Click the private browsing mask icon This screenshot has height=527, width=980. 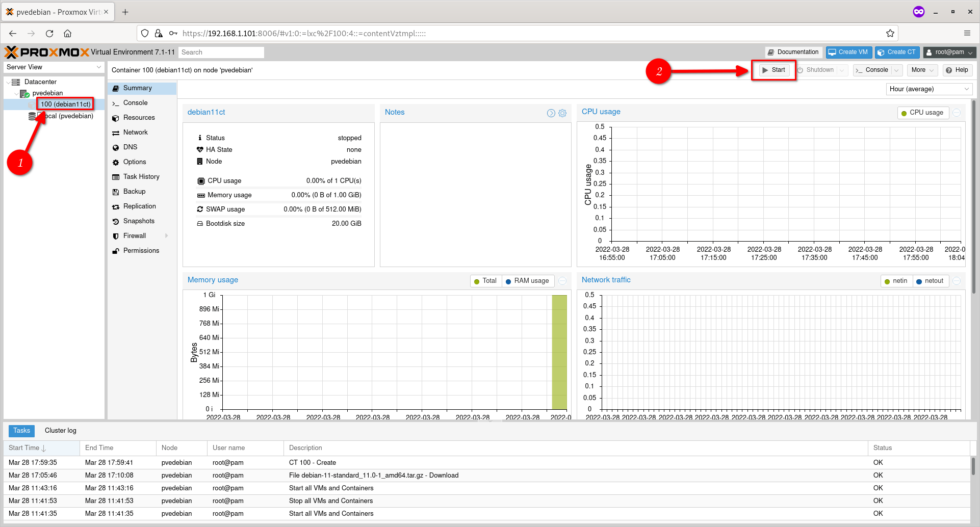pos(919,12)
